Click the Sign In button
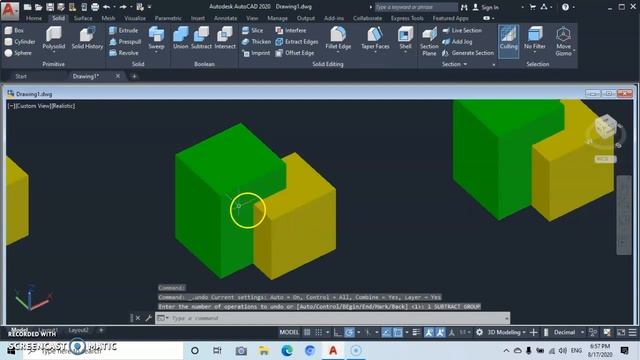 [485, 7]
